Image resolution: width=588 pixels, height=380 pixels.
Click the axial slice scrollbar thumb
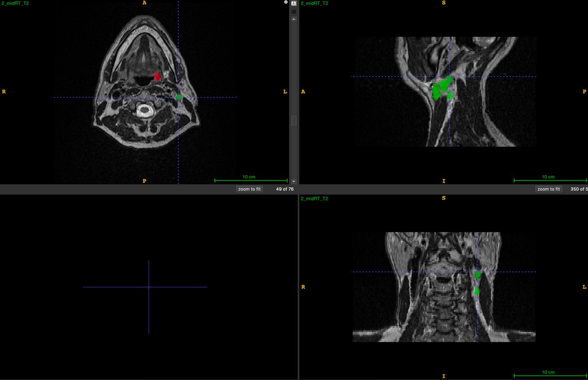(294, 120)
